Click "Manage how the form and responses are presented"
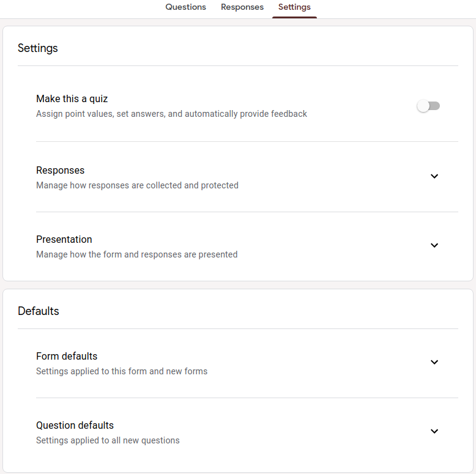The image size is (476, 474). [136, 254]
